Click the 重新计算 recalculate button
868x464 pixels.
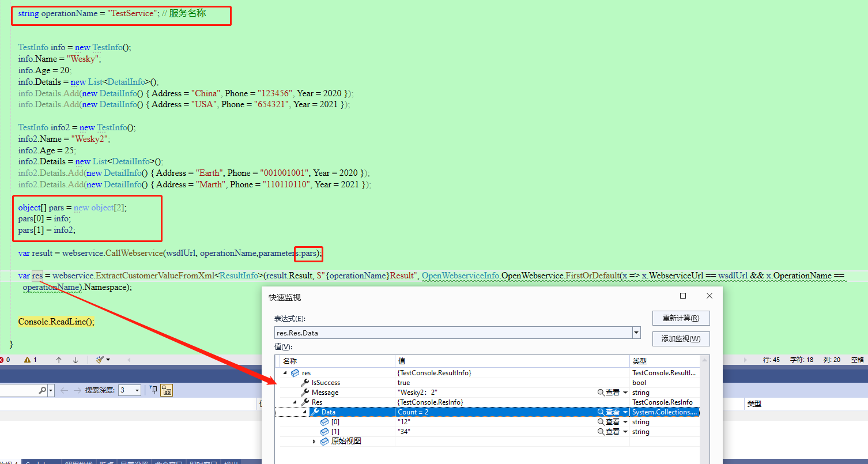[681, 318]
